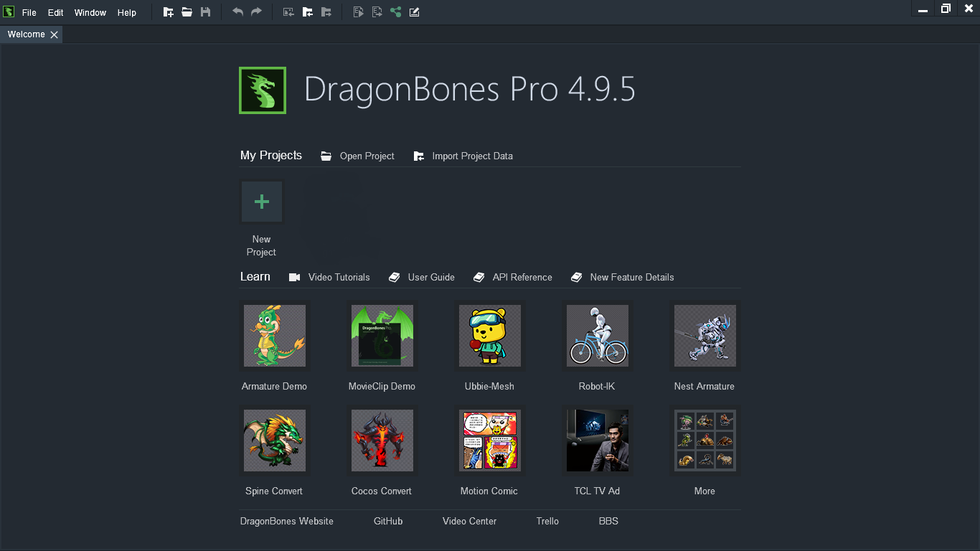Click the Motion Comic caption text
Image resolution: width=980 pixels, height=551 pixels.
tap(489, 491)
